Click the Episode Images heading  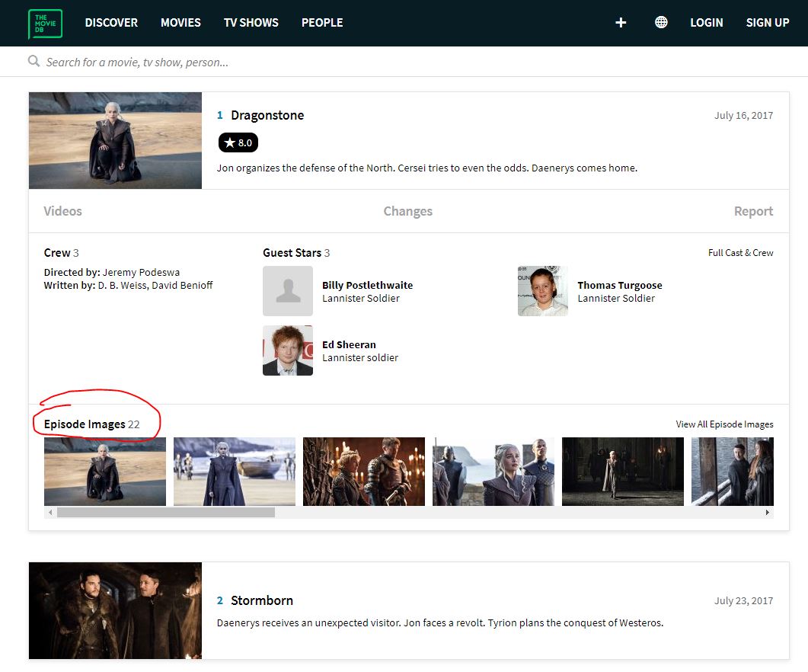(85, 424)
